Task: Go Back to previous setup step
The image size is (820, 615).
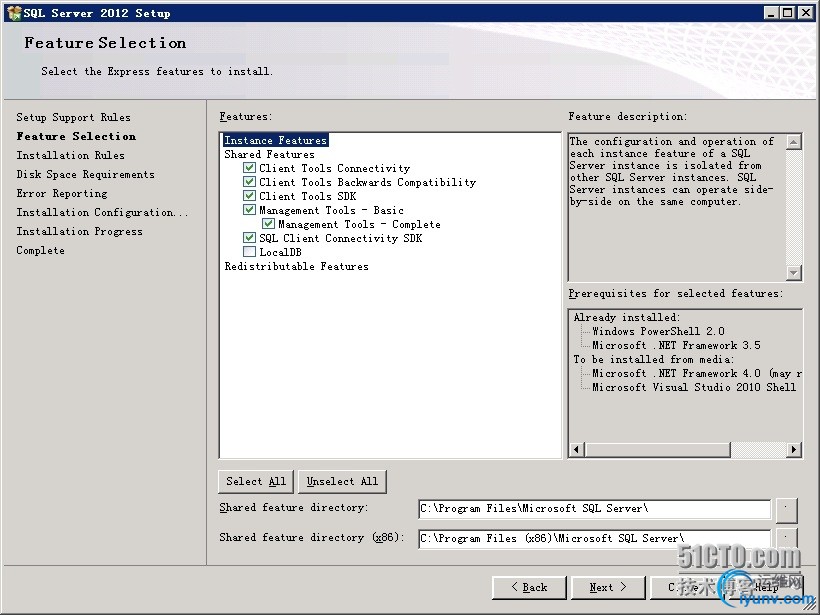Action: pos(529,588)
